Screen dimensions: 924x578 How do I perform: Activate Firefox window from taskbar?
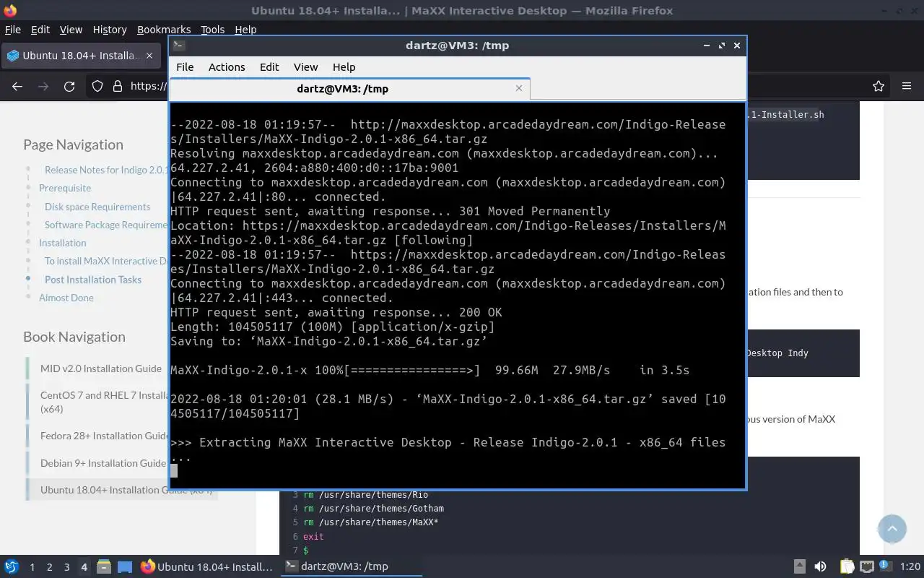[206, 566]
